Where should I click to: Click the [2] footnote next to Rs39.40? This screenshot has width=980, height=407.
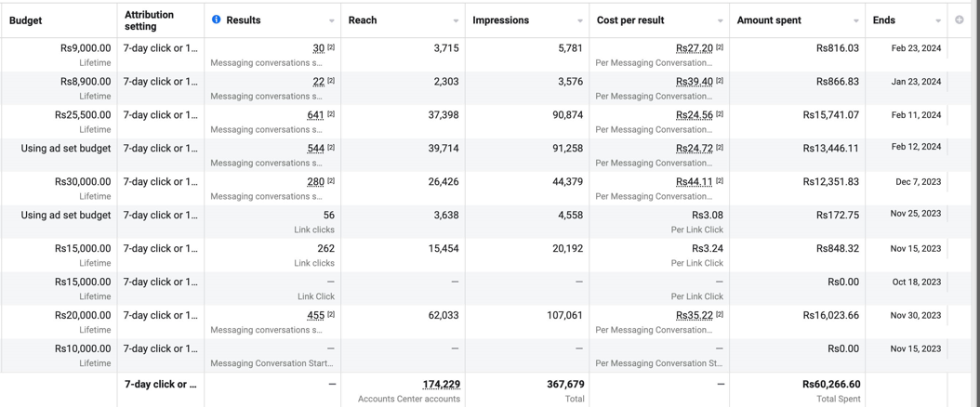pyautogui.click(x=720, y=81)
